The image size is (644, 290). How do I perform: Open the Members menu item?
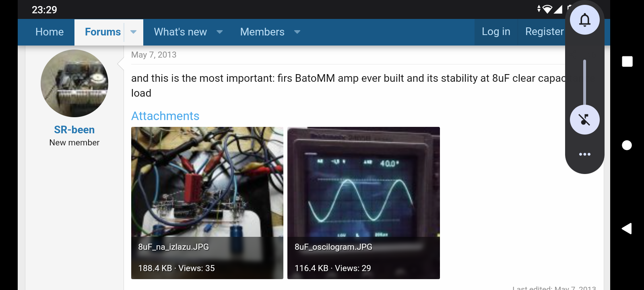pyautogui.click(x=262, y=32)
